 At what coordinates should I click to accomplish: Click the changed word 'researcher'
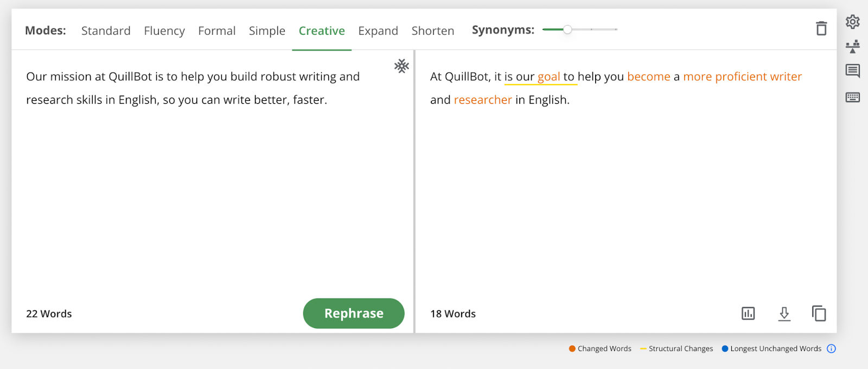point(483,100)
